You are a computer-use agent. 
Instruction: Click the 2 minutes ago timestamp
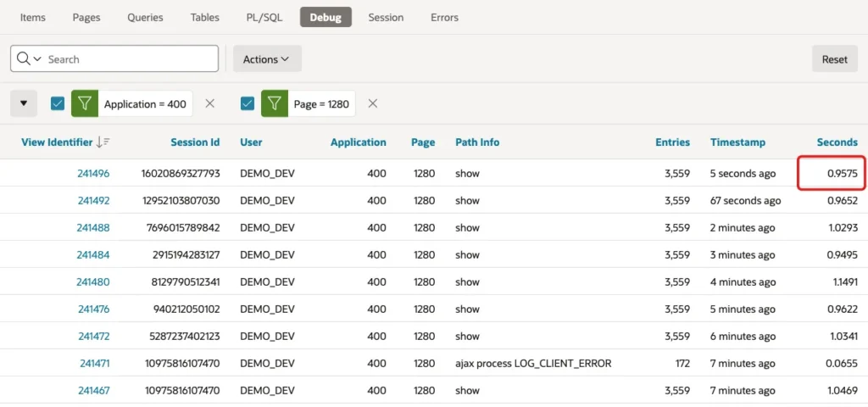point(743,227)
